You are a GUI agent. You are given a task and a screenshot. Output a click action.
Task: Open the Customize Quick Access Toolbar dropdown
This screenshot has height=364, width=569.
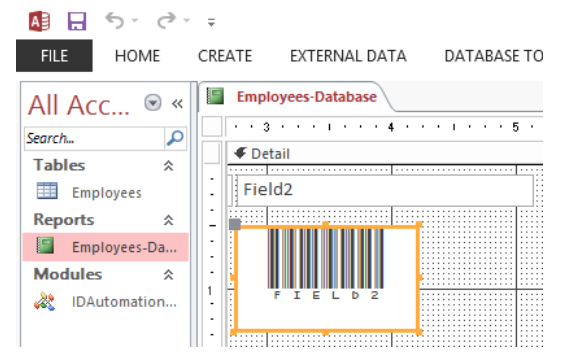point(211,23)
